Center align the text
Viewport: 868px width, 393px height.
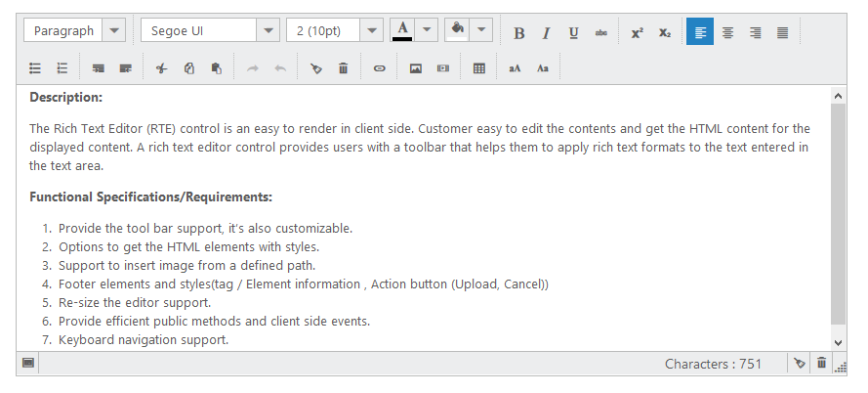(727, 32)
